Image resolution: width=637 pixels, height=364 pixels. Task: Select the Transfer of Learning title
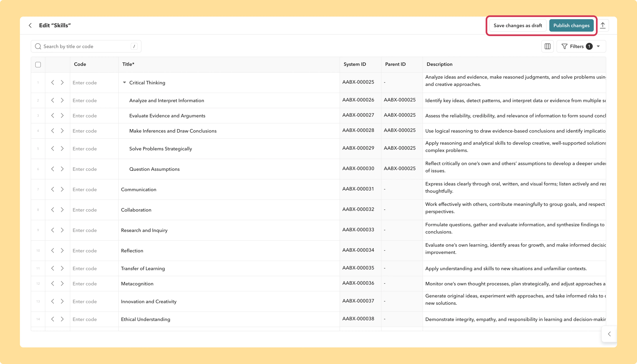click(x=143, y=269)
